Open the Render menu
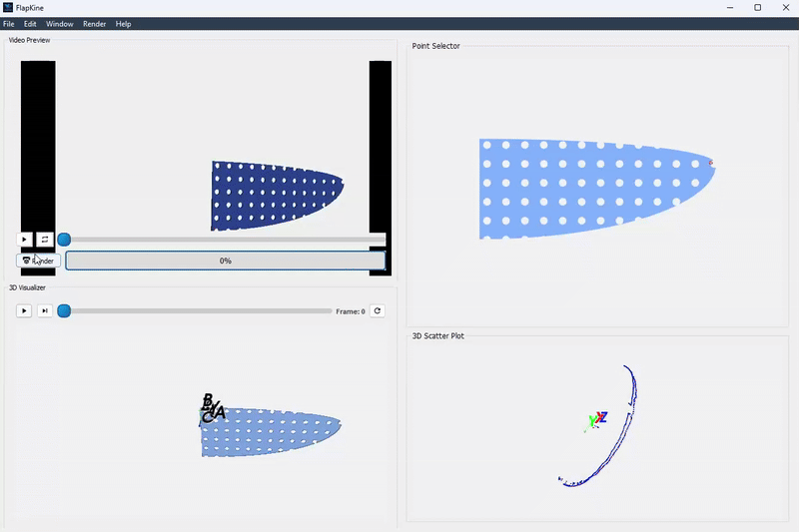The image size is (799, 532). (x=94, y=24)
